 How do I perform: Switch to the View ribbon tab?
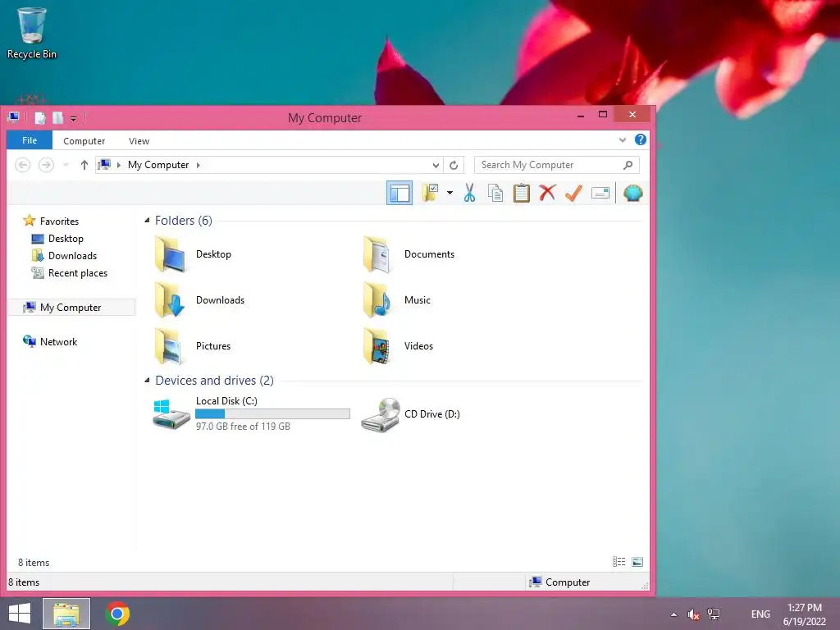pos(139,141)
